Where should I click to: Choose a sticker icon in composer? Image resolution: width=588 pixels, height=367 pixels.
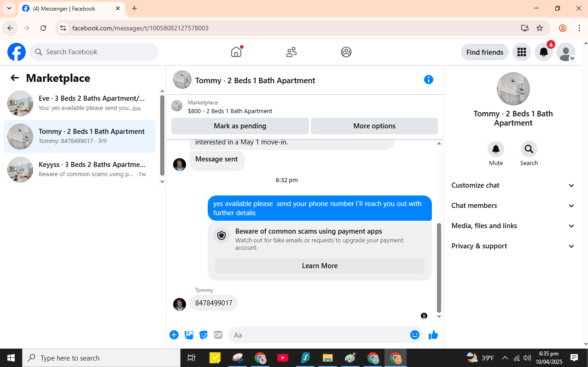(x=204, y=335)
